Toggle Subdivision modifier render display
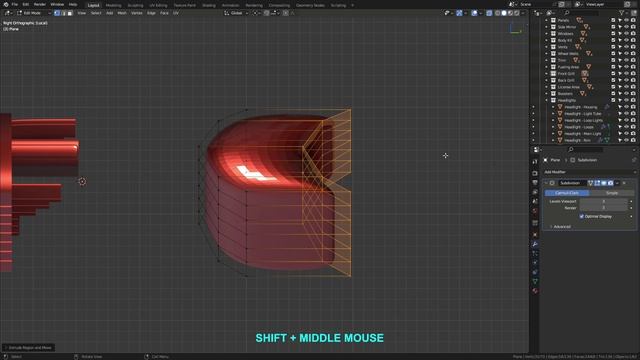Image resolution: width=640 pixels, height=360 pixels. (610, 183)
